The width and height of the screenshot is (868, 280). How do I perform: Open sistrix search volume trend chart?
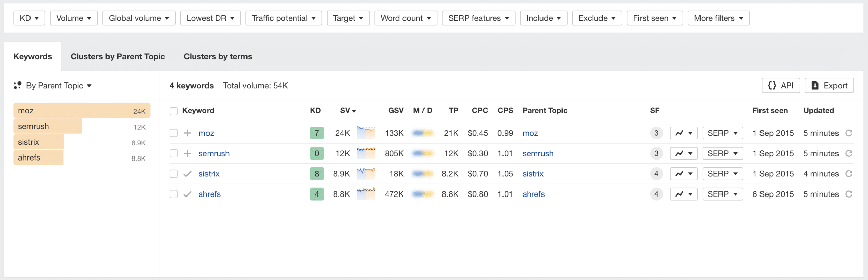[366, 173]
